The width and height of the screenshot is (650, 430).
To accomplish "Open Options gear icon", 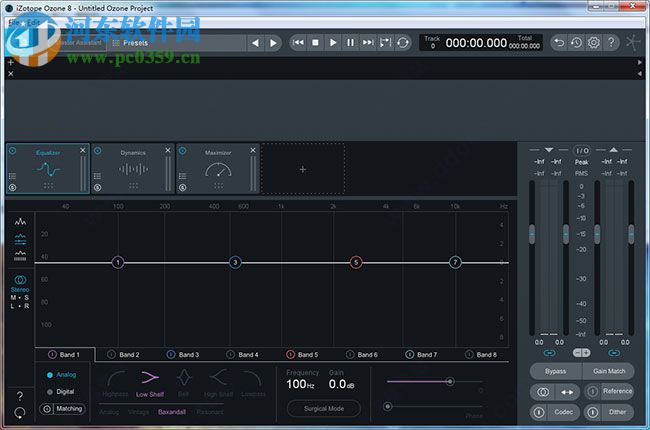I will pyautogui.click(x=594, y=42).
